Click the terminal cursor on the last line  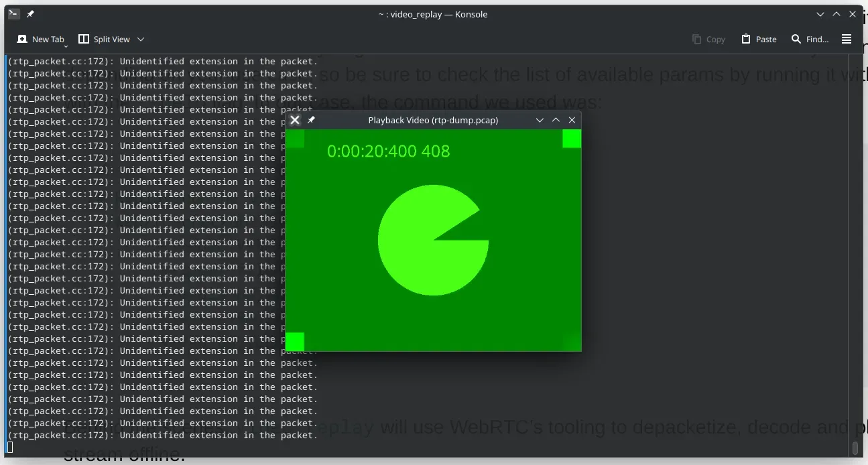pos(10,447)
